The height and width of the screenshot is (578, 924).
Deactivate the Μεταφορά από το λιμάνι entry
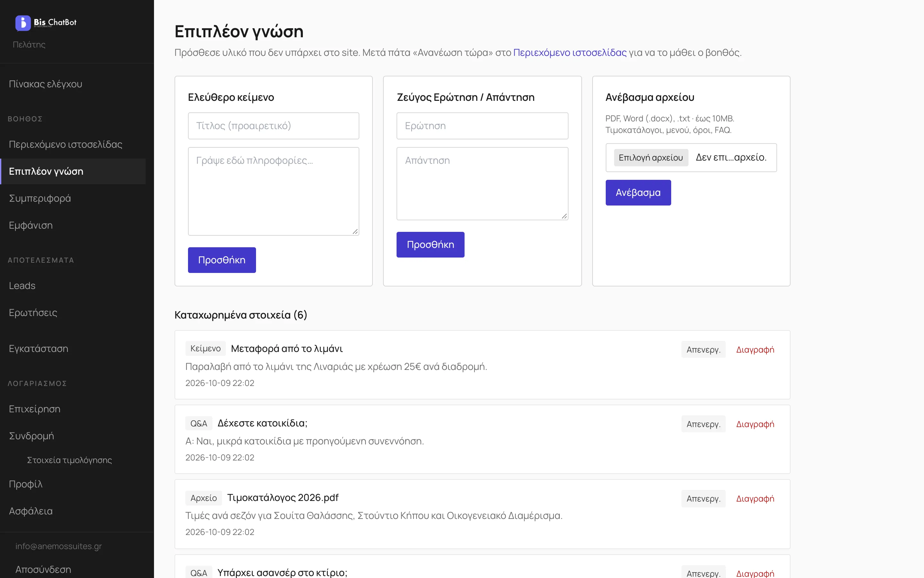click(703, 349)
